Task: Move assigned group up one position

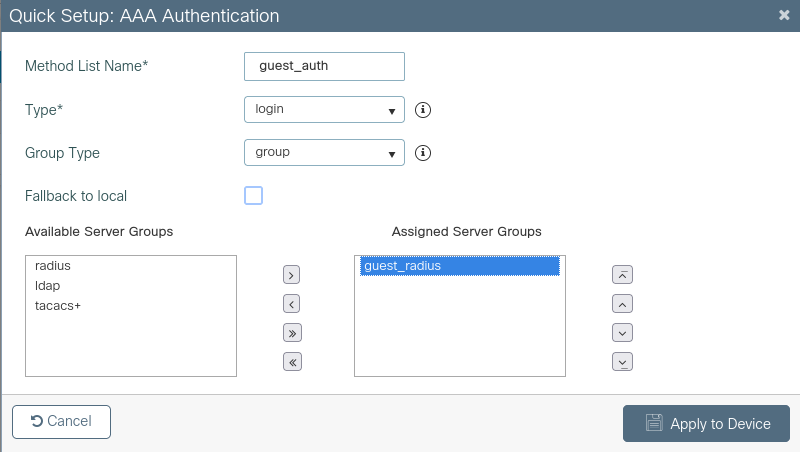Action: (x=622, y=304)
